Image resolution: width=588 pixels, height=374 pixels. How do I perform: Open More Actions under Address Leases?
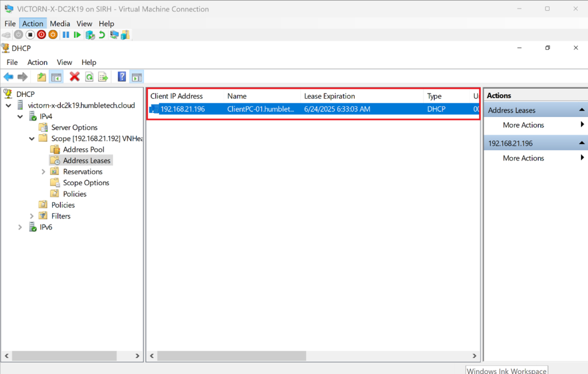click(x=523, y=125)
